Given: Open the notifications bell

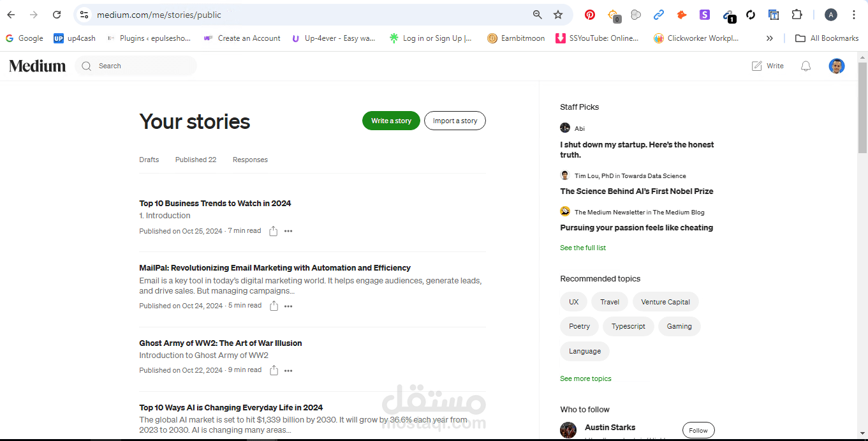Looking at the screenshot, I should pos(805,66).
